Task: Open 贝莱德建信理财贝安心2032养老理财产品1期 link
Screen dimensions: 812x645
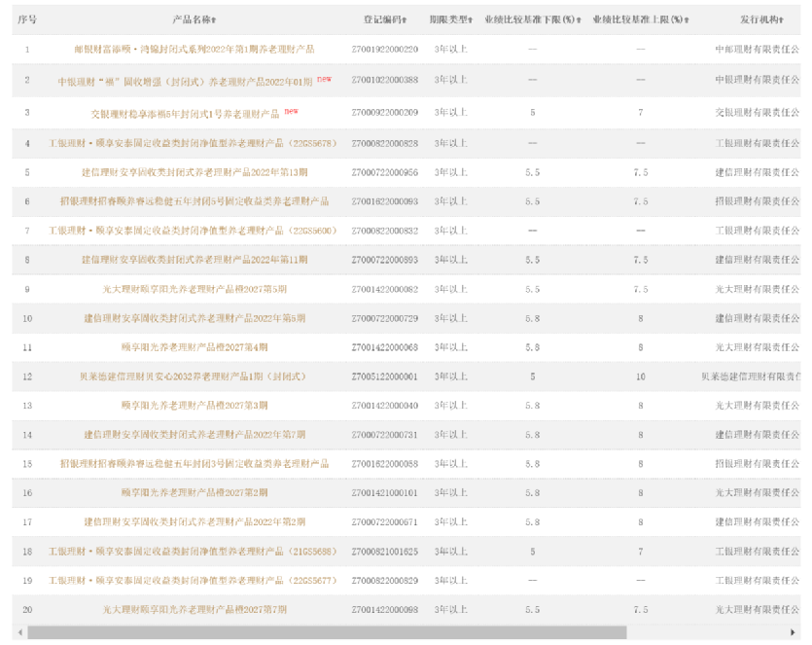Action: pos(193,376)
